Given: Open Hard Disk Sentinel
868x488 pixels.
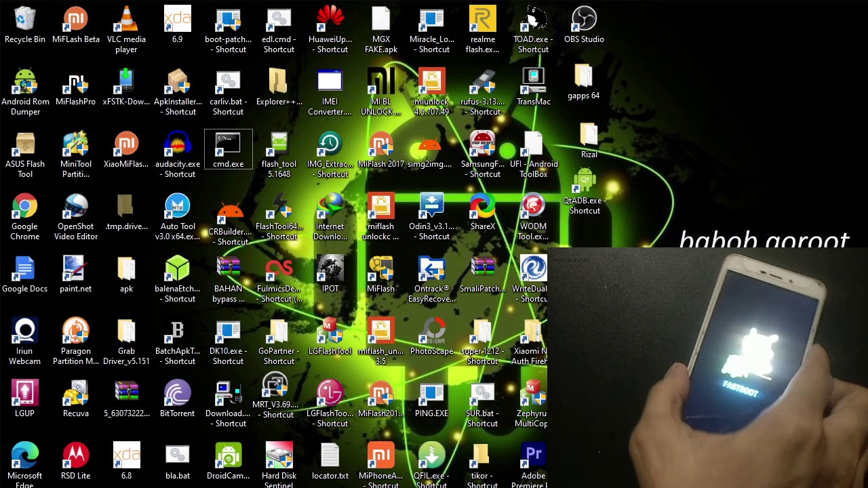Looking at the screenshot, I should (279, 456).
